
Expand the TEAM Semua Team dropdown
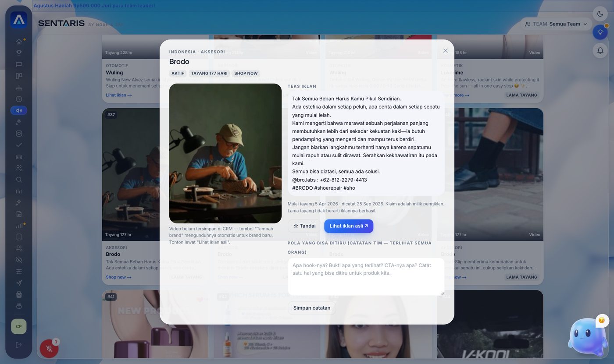[x=556, y=24]
